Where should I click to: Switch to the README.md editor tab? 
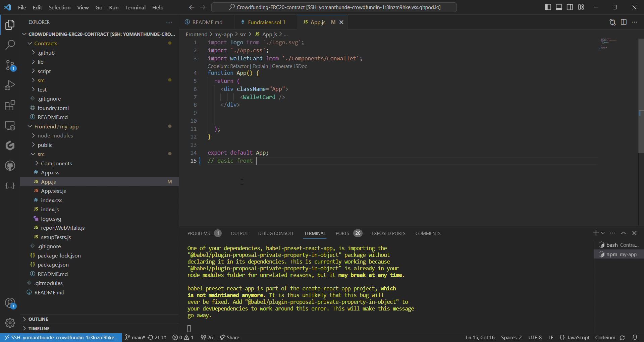click(207, 22)
